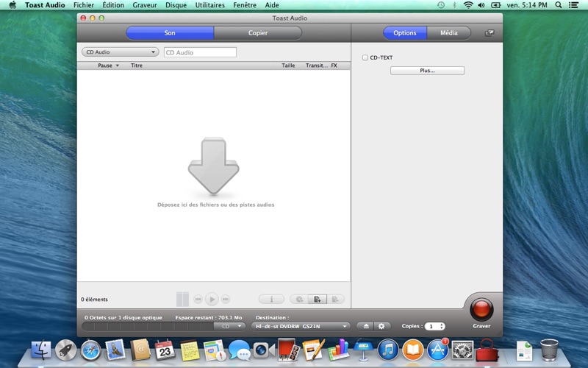Open the Trash in the Dock
The image size is (588, 368).
[x=549, y=350]
